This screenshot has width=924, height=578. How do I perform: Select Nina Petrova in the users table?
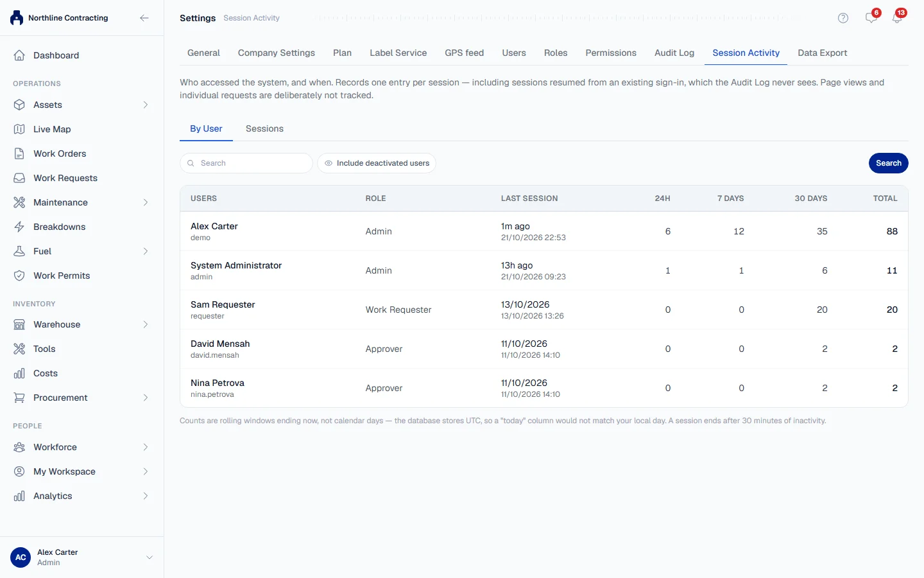pos(218,383)
